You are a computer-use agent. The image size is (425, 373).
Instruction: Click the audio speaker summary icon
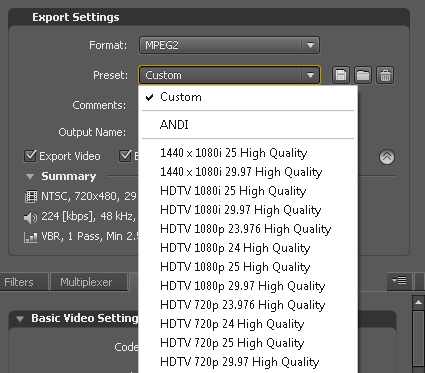(x=31, y=217)
